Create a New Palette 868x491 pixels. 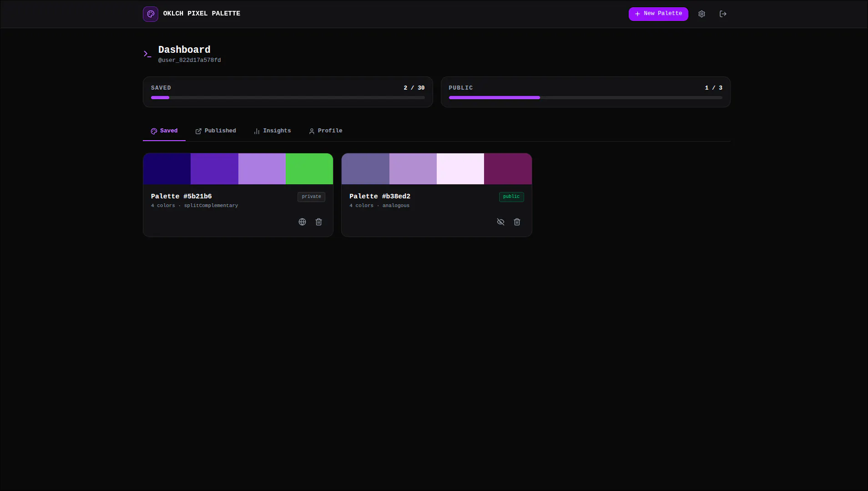tap(658, 14)
